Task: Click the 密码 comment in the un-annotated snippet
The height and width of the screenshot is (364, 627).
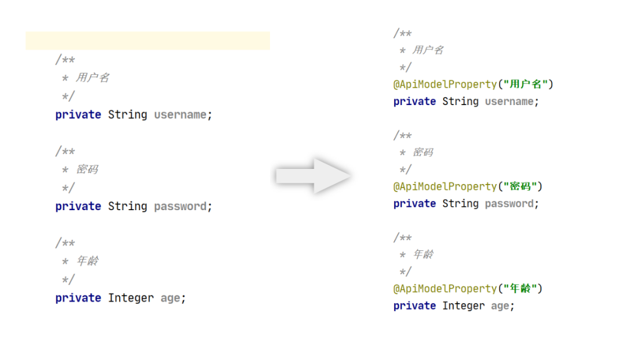Action: coord(87,170)
